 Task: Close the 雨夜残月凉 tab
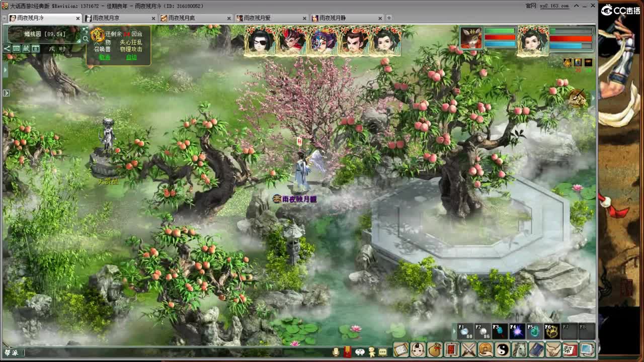coord(153,18)
